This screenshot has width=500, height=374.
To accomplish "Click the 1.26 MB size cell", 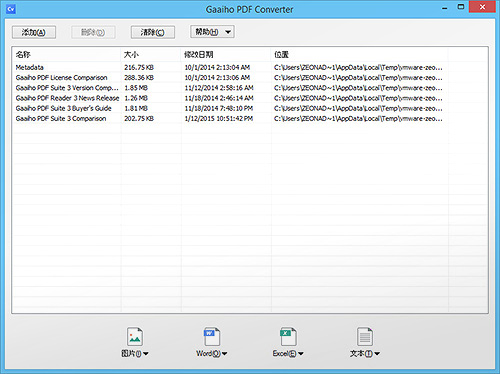I will [136, 98].
